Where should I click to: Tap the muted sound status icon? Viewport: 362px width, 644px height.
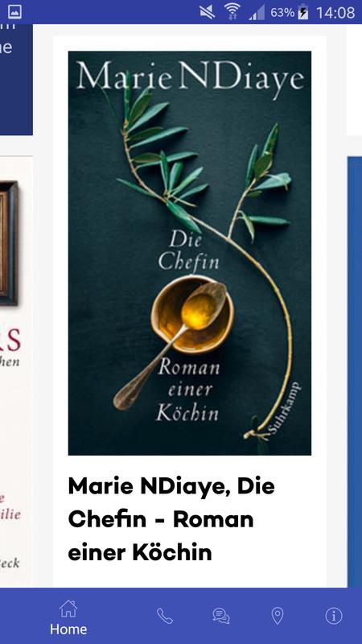(208, 12)
